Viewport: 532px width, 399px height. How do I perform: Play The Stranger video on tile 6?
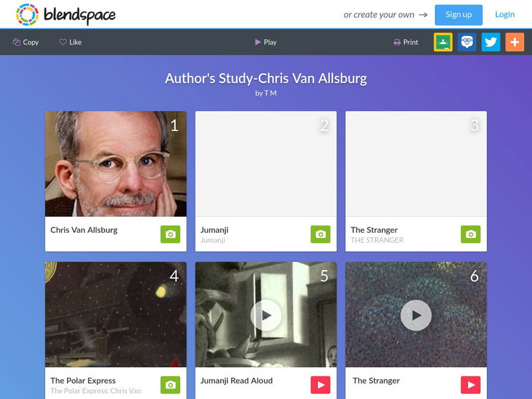[416, 315]
